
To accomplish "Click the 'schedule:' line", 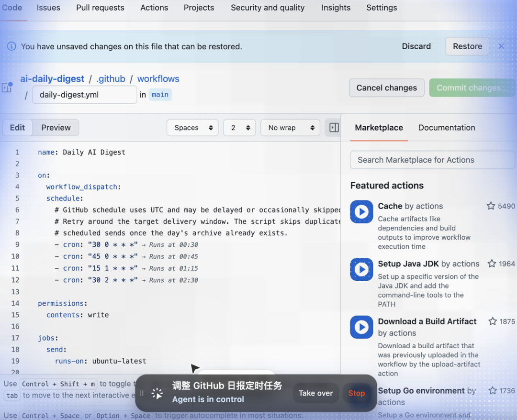I will coord(65,199).
